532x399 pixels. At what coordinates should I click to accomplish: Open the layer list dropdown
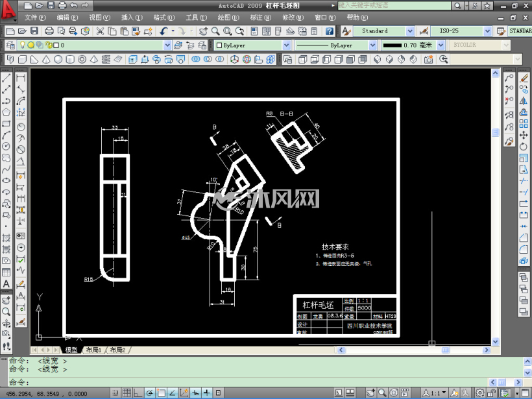coord(167,45)
